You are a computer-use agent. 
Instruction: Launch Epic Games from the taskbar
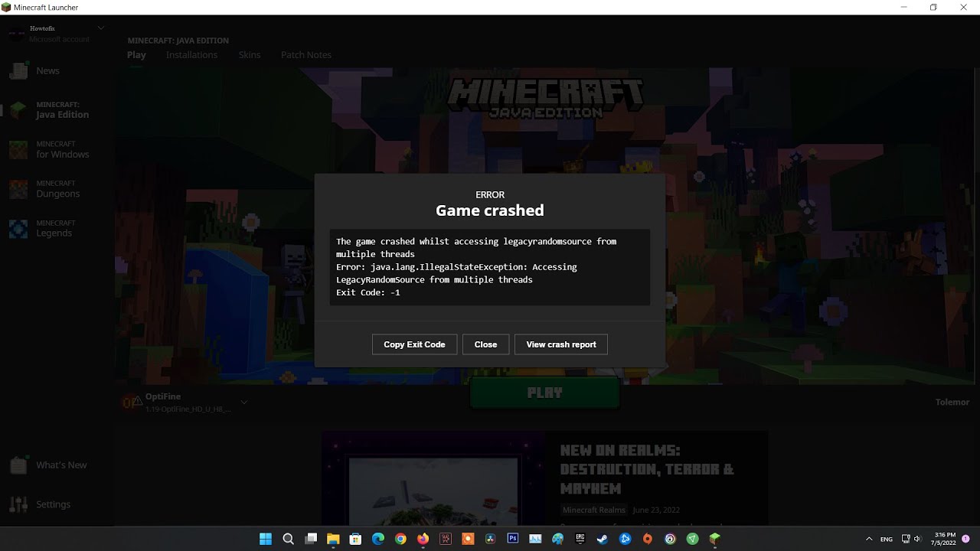[x=580, y=539]
